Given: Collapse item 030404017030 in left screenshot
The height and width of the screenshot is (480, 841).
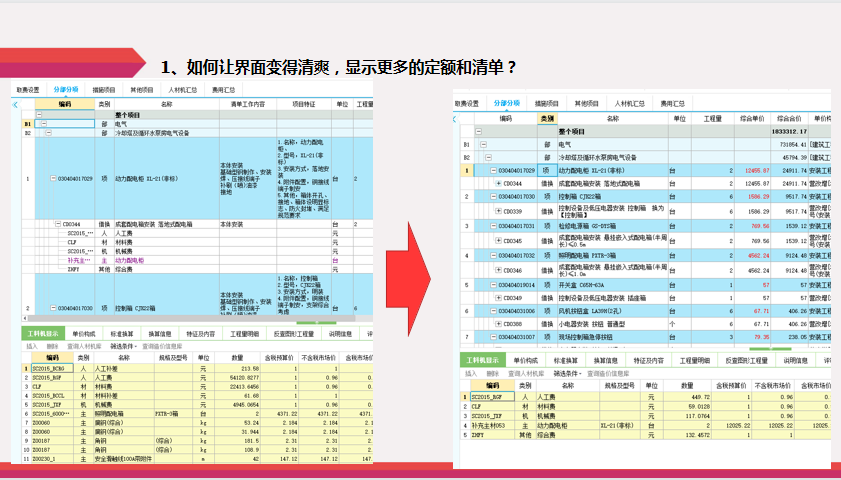Looking at the screenshot, I should [x=53, y=308].
